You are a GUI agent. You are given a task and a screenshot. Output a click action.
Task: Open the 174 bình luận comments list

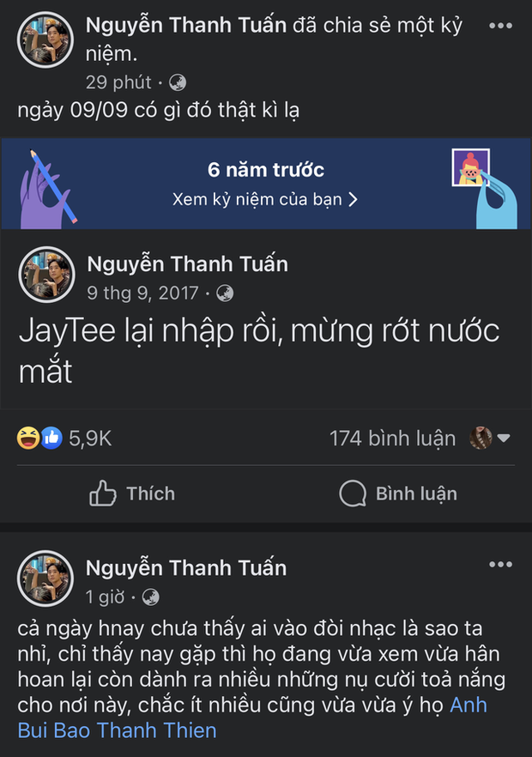392,439
